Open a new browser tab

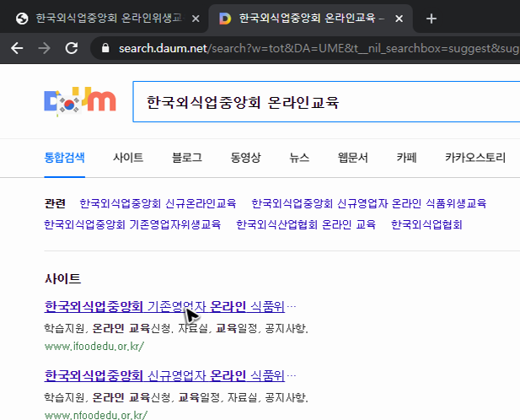[432, 19]
